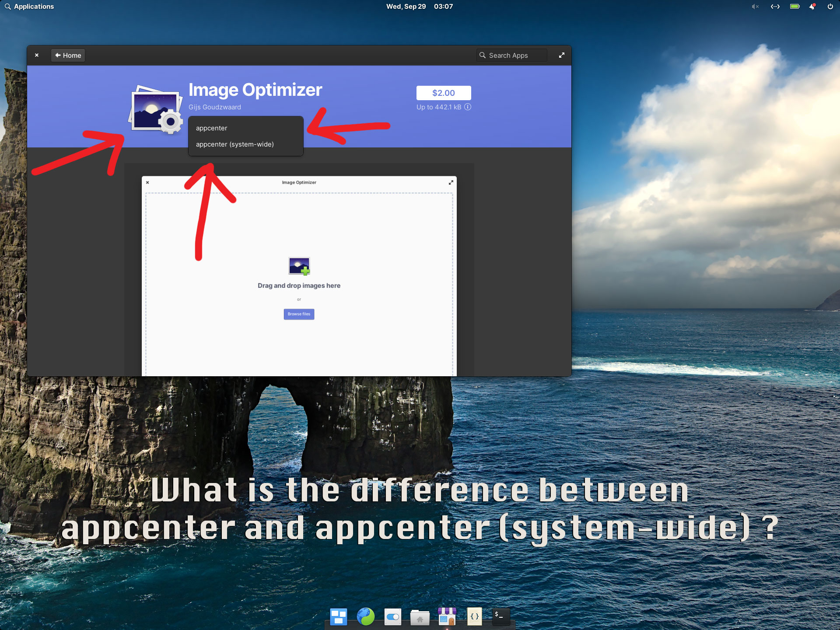
Task: Open Terminal from the dock
Action: pos(501,616)
